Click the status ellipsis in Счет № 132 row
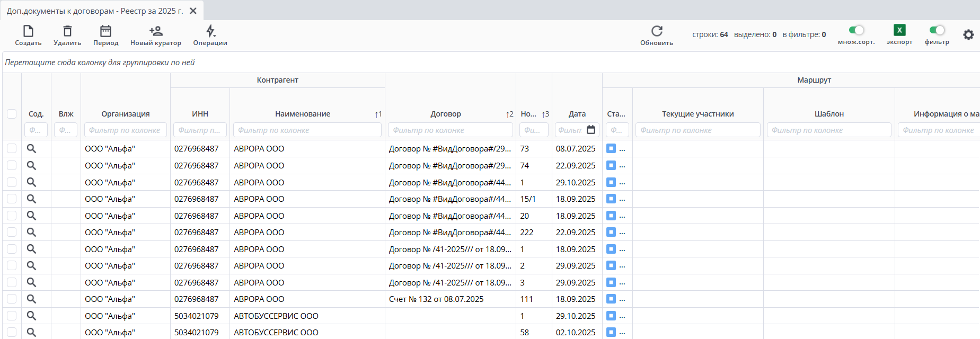 622,299
